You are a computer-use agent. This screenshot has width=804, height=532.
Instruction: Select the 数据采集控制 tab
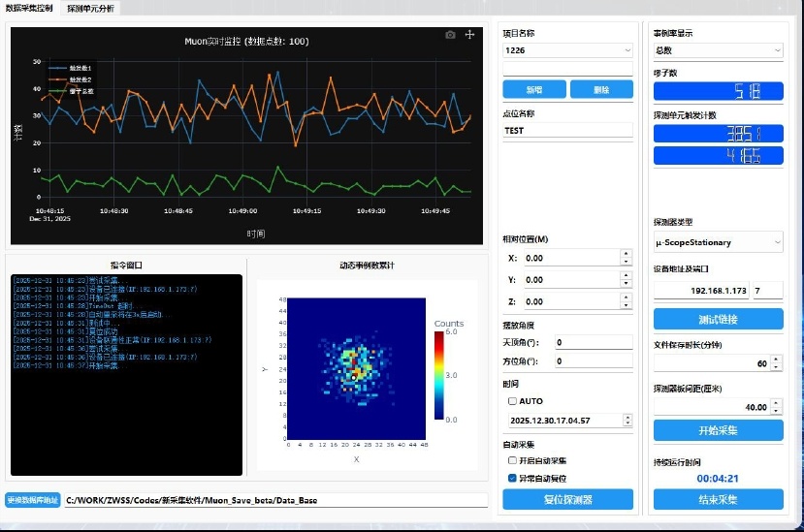click(30, 8)
